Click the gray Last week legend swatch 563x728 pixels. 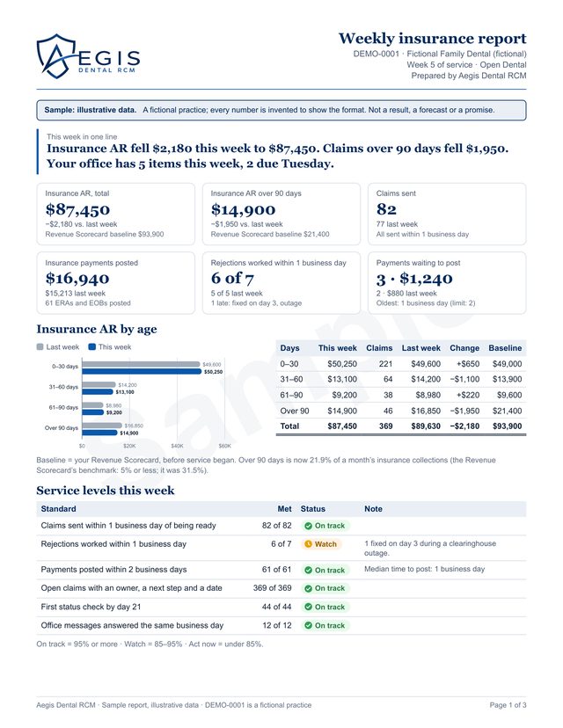pos(40,346)
